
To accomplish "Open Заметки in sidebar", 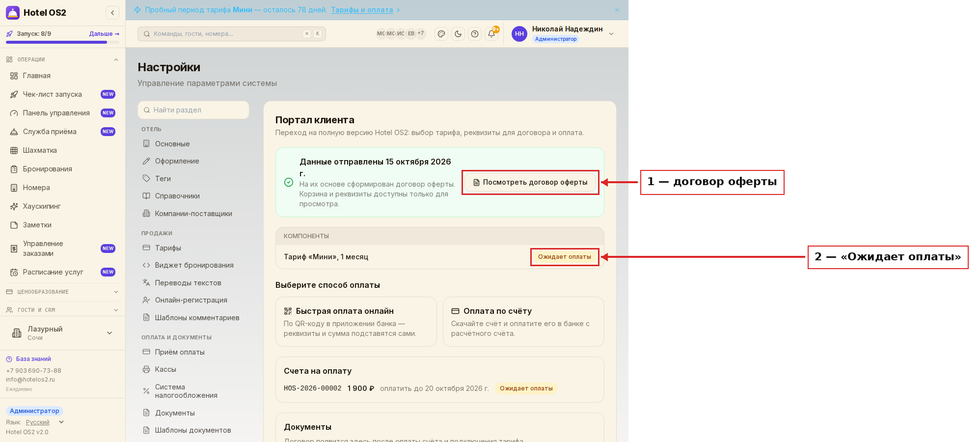I will (x=62, y=225).
